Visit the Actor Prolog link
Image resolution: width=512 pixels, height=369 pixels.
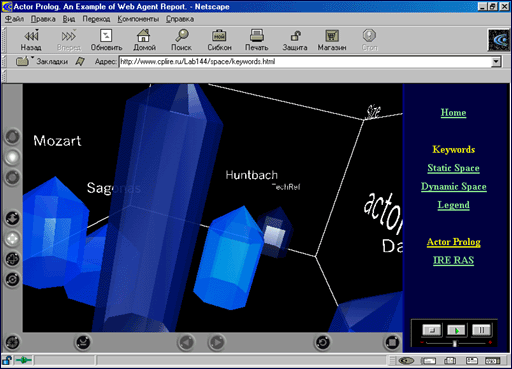point(453,242)
